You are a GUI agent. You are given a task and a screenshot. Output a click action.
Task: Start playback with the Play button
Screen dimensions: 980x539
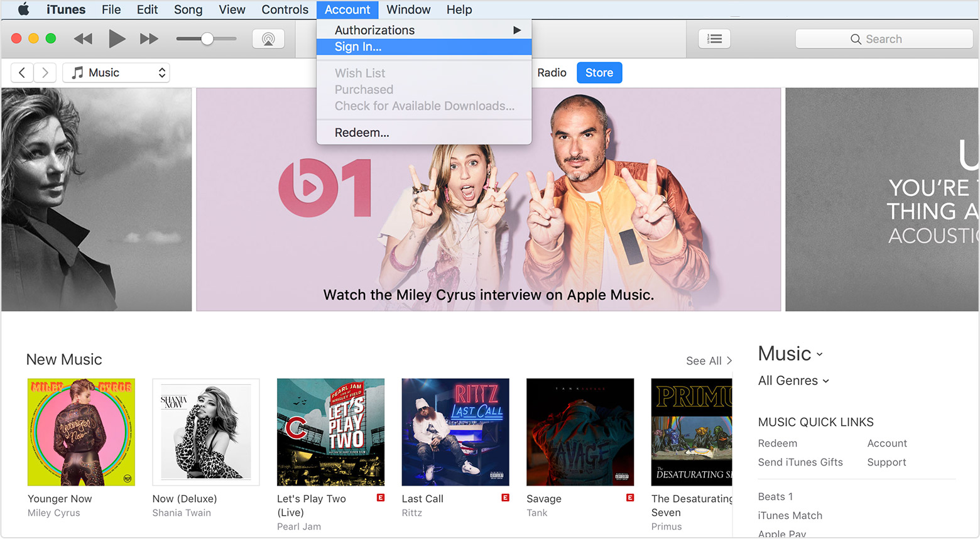pyautogui.click(x=116, y=39)
